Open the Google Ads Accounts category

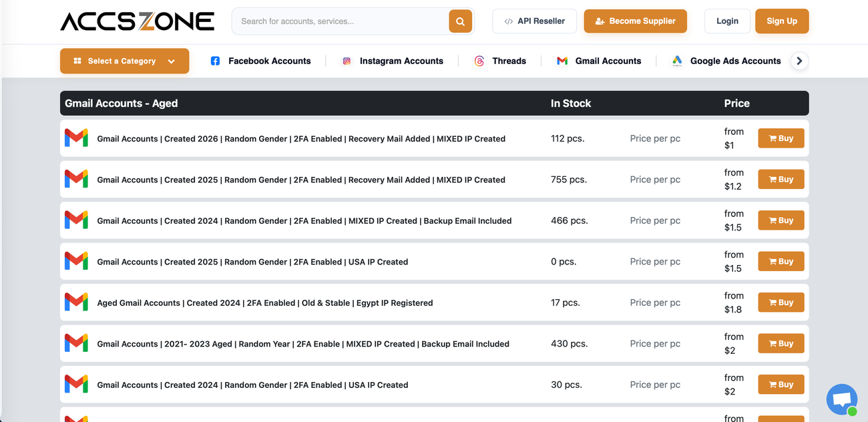point(735,61)
